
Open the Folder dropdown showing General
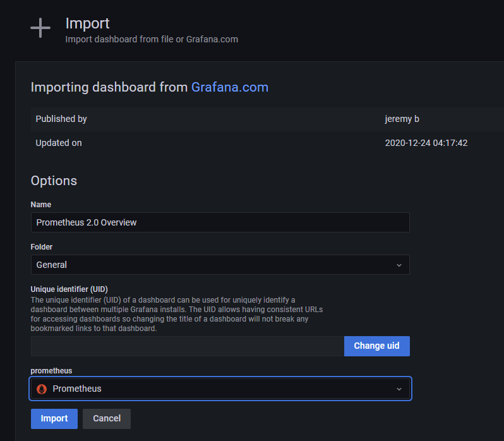click(220, 265)
